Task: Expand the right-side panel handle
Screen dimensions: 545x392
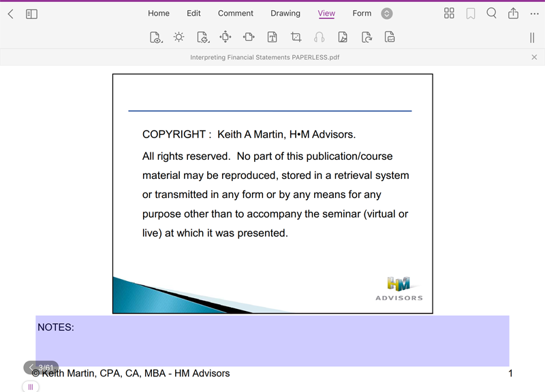Action: point(532,38)
